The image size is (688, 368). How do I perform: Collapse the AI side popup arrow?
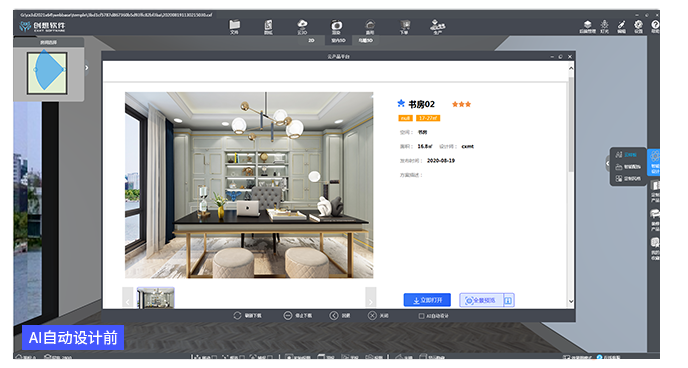[x=608, y=163]
